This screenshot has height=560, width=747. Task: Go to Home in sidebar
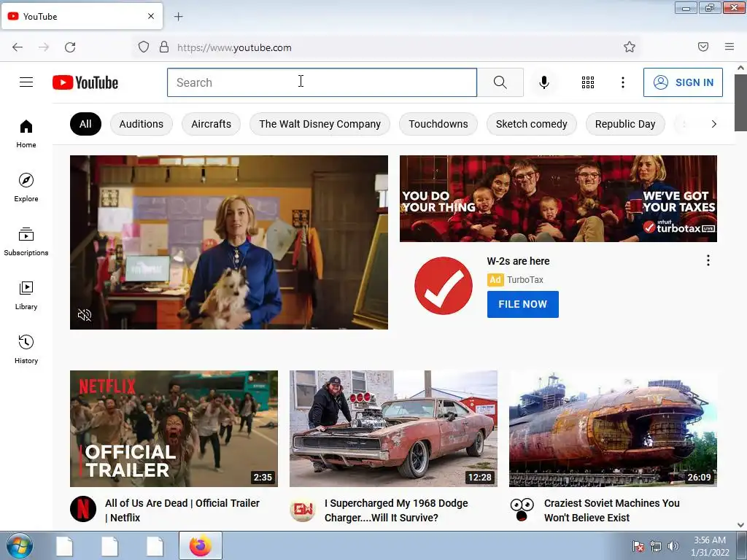click(x=26, y=134)
